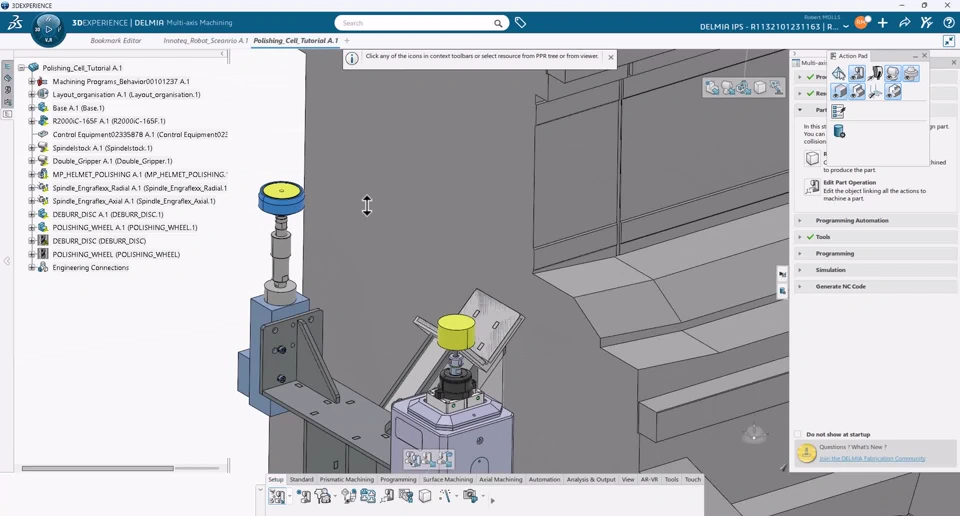This screenshot has width=960, height=516.
Task: Toggle the last eye icon in Action Pad second row
Action: (x=893, y=92)
